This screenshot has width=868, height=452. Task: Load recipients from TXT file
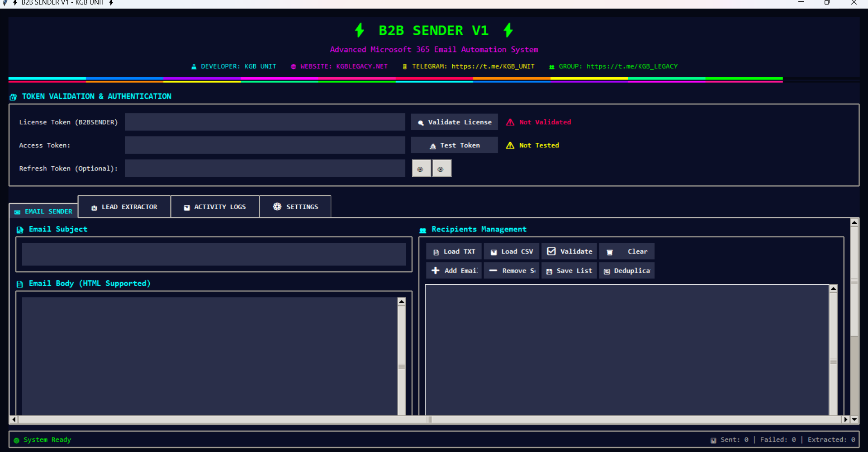[454, 251]
